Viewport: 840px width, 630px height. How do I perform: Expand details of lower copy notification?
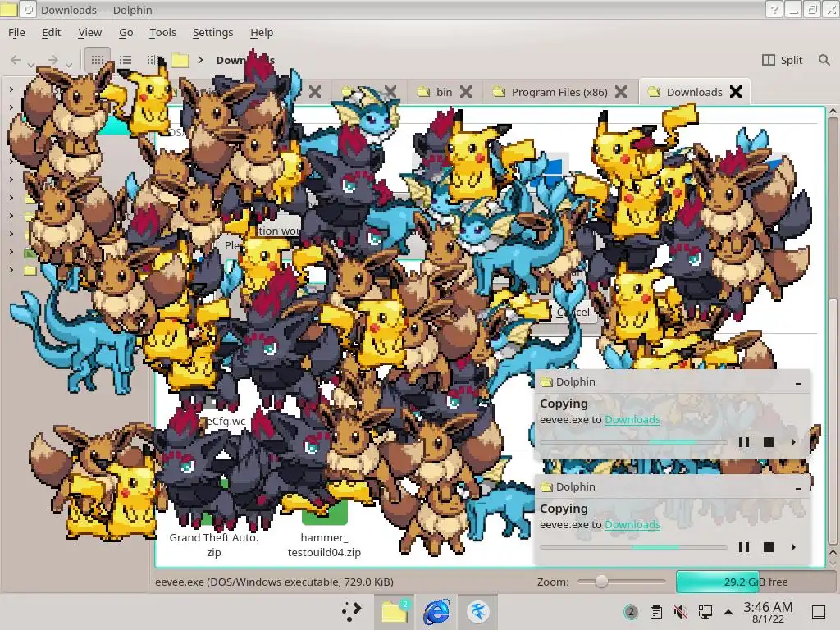pos(793,547)
